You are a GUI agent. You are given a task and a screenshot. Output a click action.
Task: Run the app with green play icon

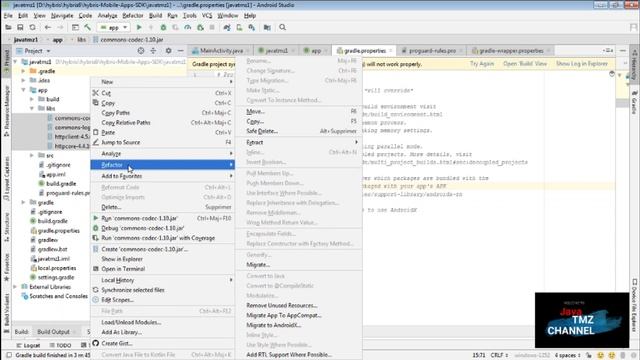pos(139,27)
